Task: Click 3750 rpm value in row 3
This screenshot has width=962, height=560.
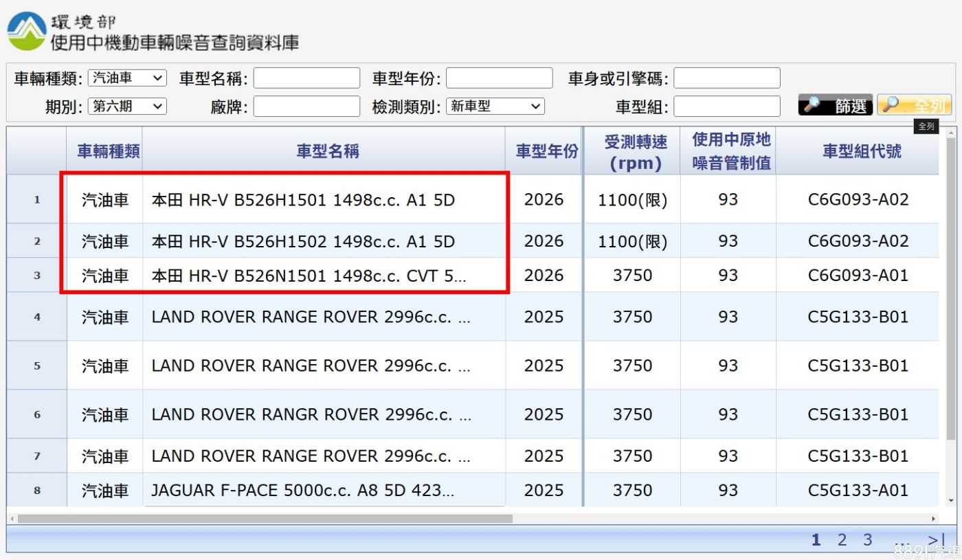Action: 633,276
